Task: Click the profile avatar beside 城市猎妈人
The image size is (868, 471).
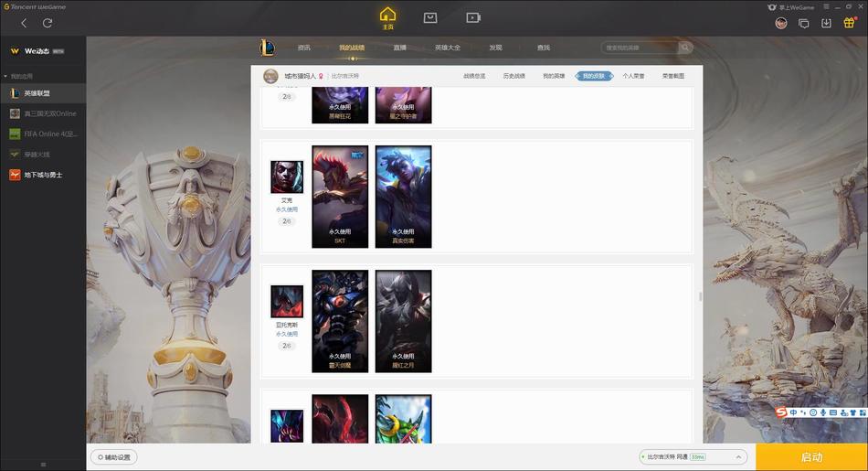Action: pos(270,76)
